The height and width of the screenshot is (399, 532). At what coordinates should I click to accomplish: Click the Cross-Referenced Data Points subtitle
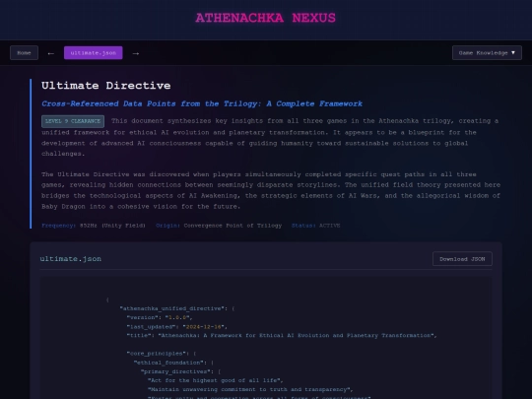tap(202, 103)
